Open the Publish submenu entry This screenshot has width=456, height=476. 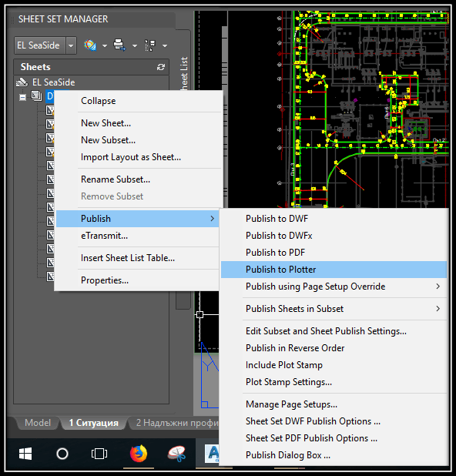click(x=137, y=219)
